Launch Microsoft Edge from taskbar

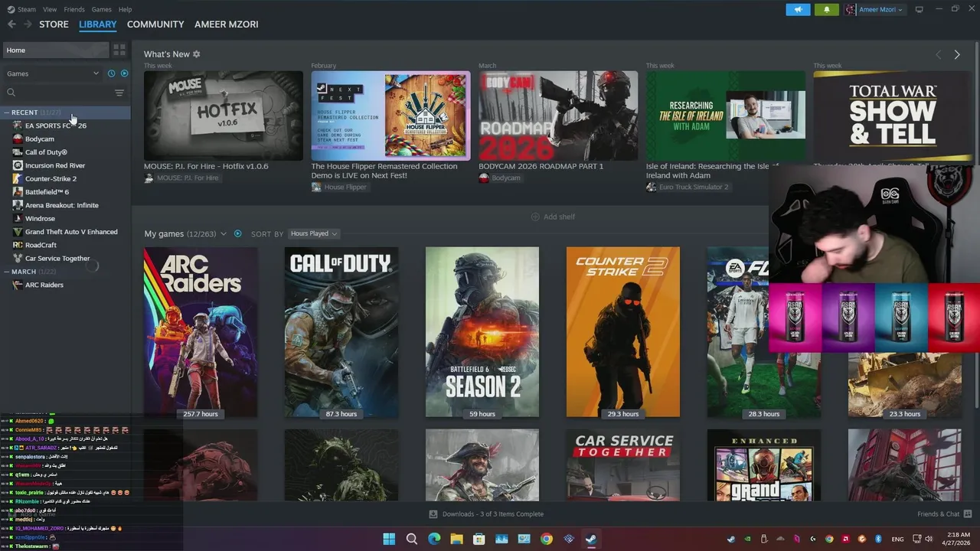coord(434,539)
